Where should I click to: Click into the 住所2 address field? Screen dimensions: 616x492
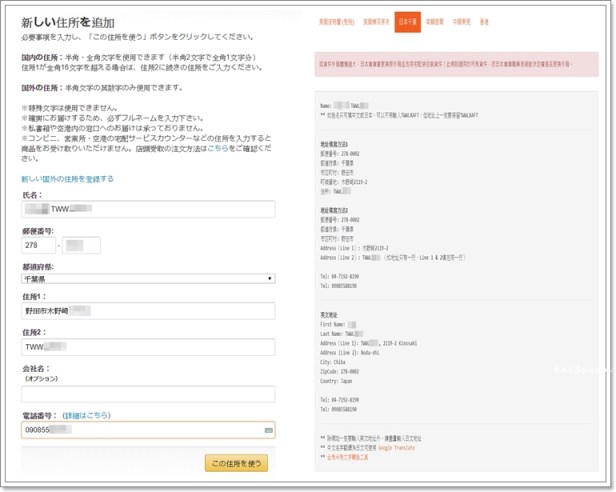pyautogui.click(x=148, y=347)
